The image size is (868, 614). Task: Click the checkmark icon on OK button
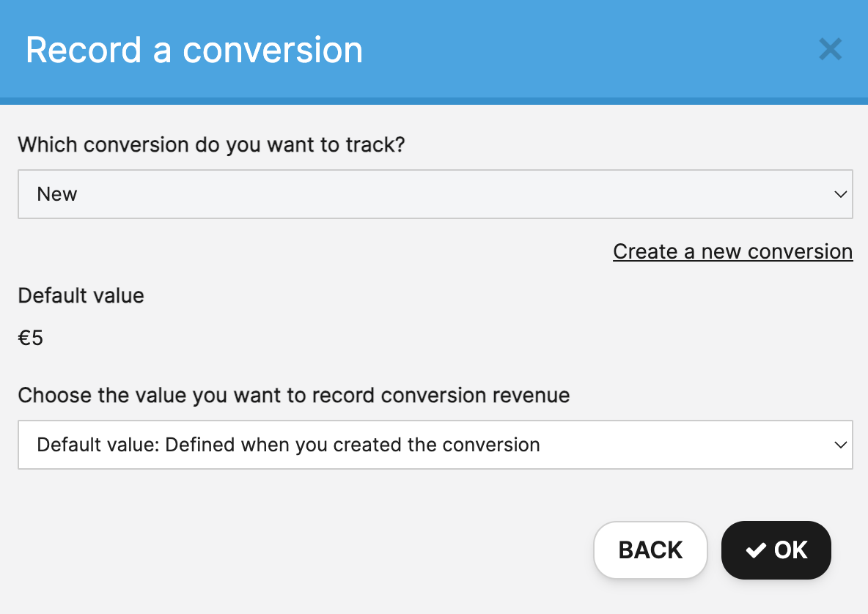tap(756, 550)
